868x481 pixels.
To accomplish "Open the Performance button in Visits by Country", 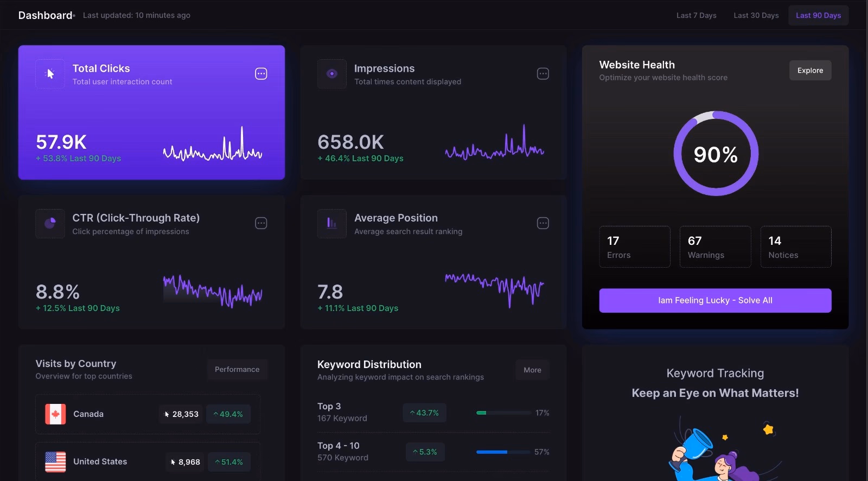I will point(237,369).
